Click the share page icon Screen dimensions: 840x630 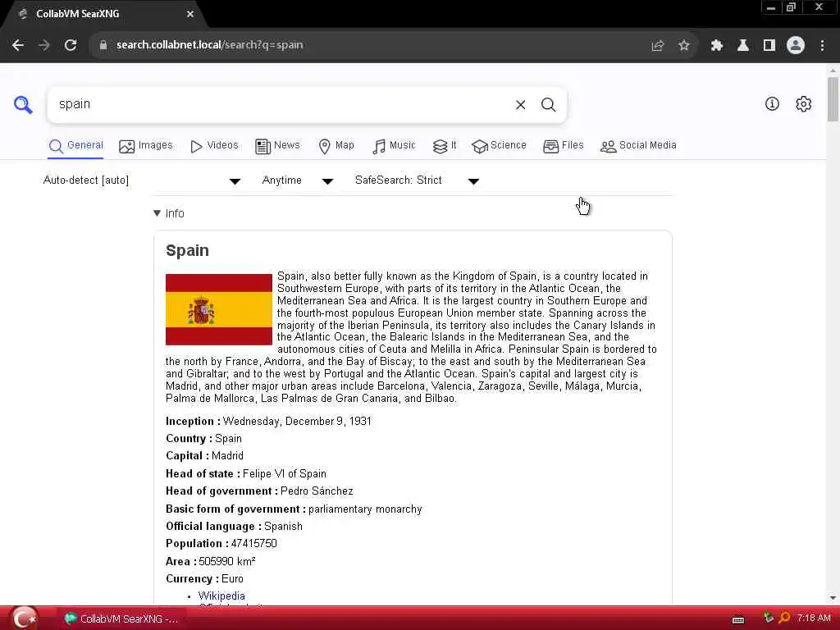[657, 46]
